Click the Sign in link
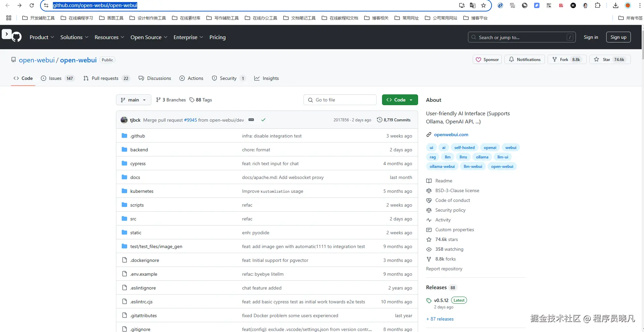644x332 pixels. (591, 37)
